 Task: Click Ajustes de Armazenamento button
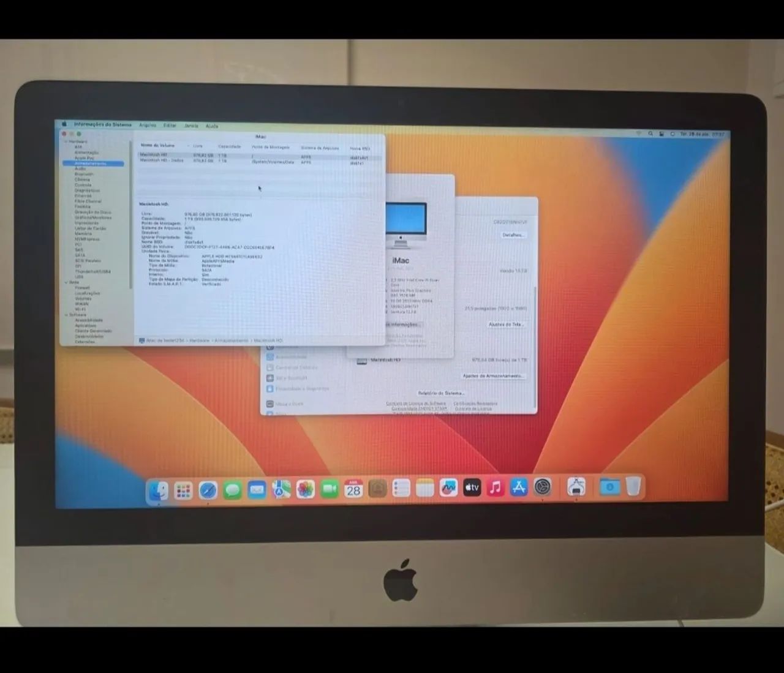494,376
